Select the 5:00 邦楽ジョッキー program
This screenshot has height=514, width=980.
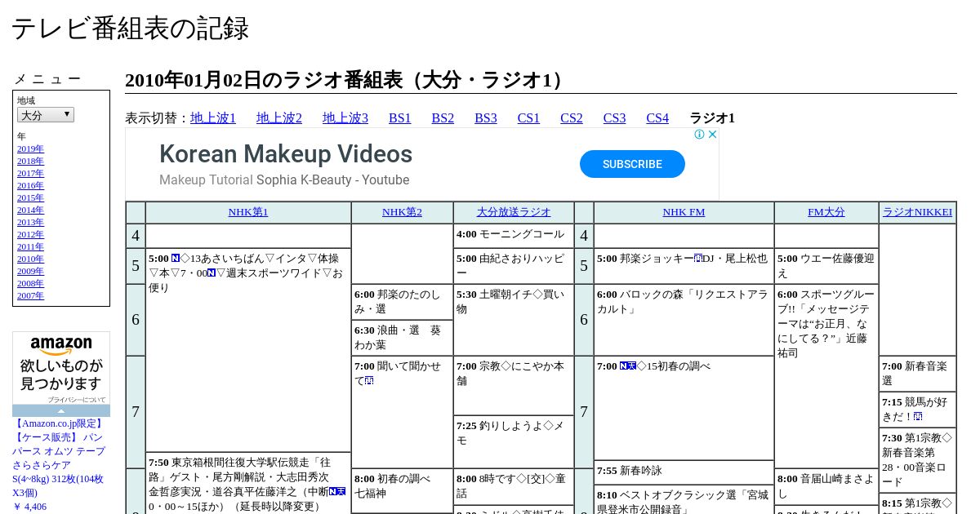pos(684,266)
